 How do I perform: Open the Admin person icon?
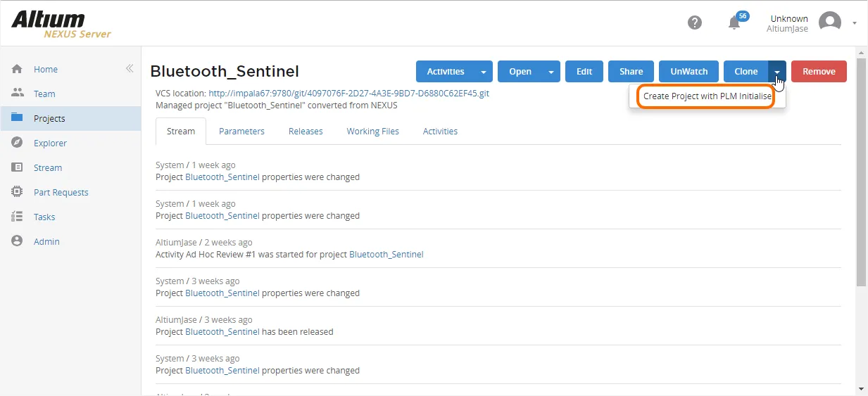point(18,241)
